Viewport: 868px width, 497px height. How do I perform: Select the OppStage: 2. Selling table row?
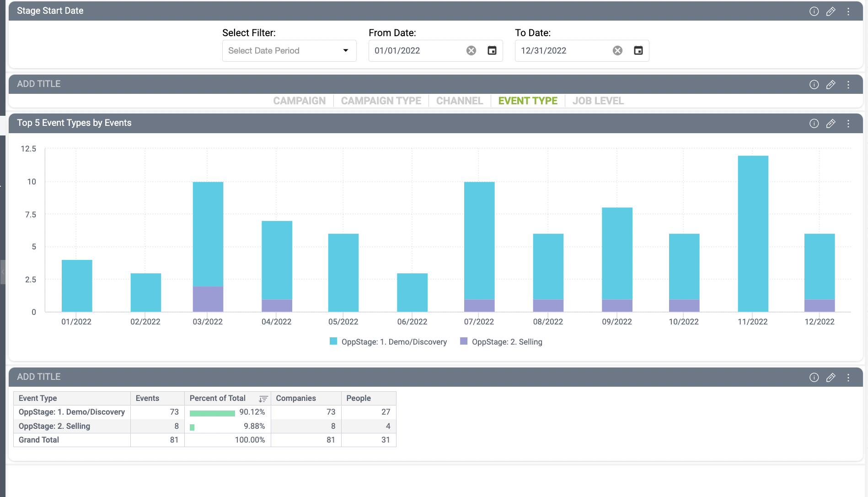[x=205, y=426]
